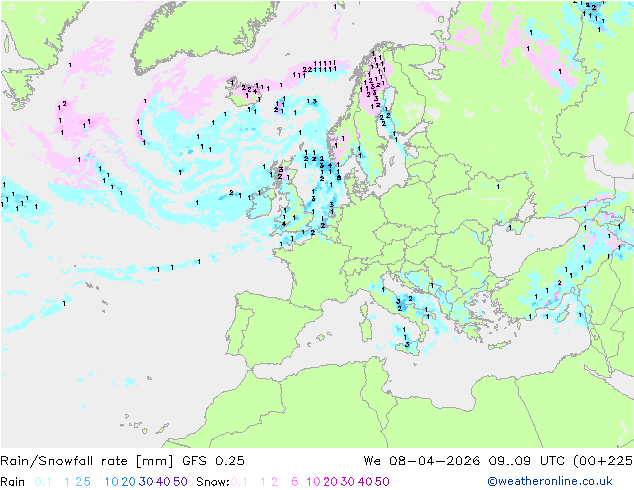634x490 pixels.
Task: Click the 'GFS 0.25' model label
Action: (x=213, y=461)
